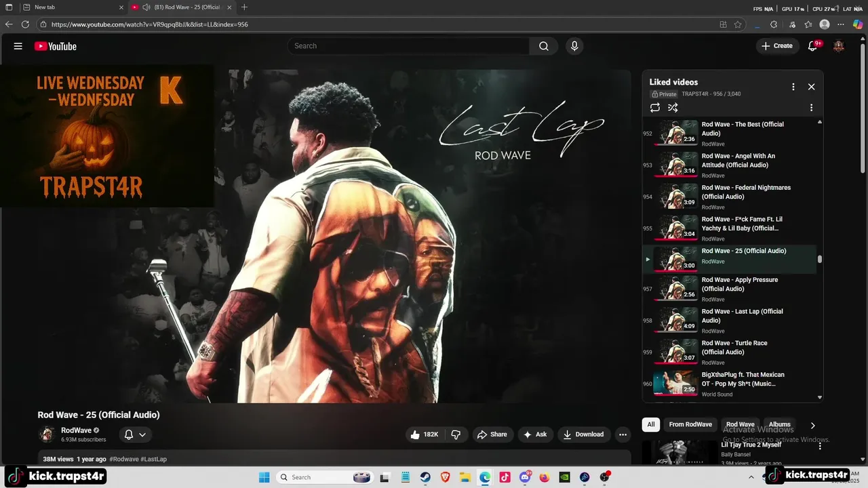Close the Liked videos playlist panel
Image resolution: width=868 pixels, height=488 pixels.
tap(811, 87)
